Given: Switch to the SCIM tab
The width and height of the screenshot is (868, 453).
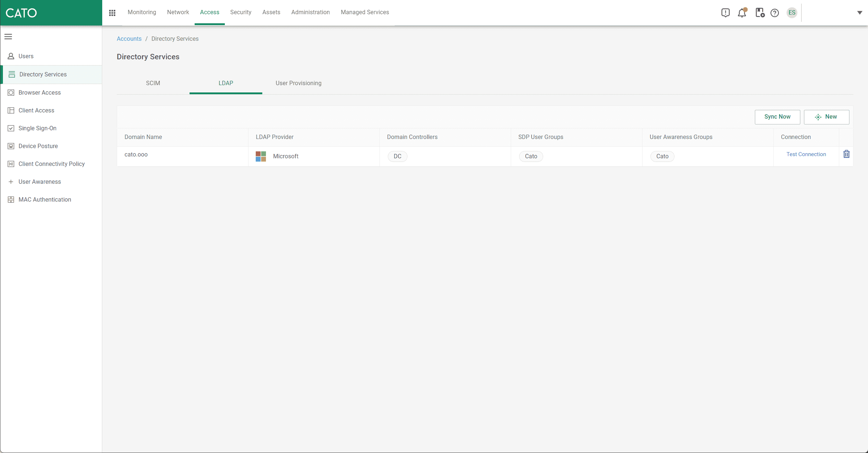Looking at the screenshot, I should (x=153, y=83).
